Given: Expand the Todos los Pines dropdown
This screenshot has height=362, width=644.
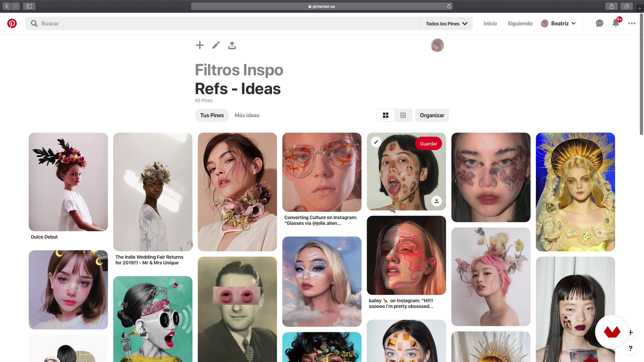Looking at the screenshot, I should click(446, 23).
